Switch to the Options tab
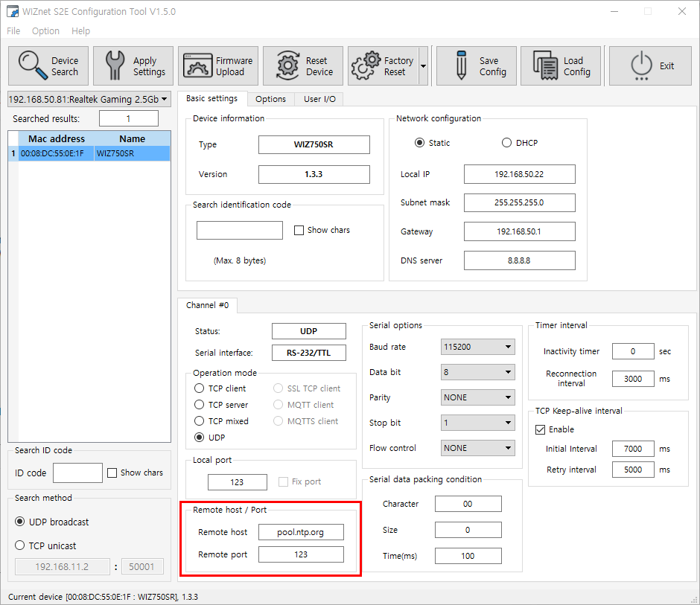 (270, 99)
